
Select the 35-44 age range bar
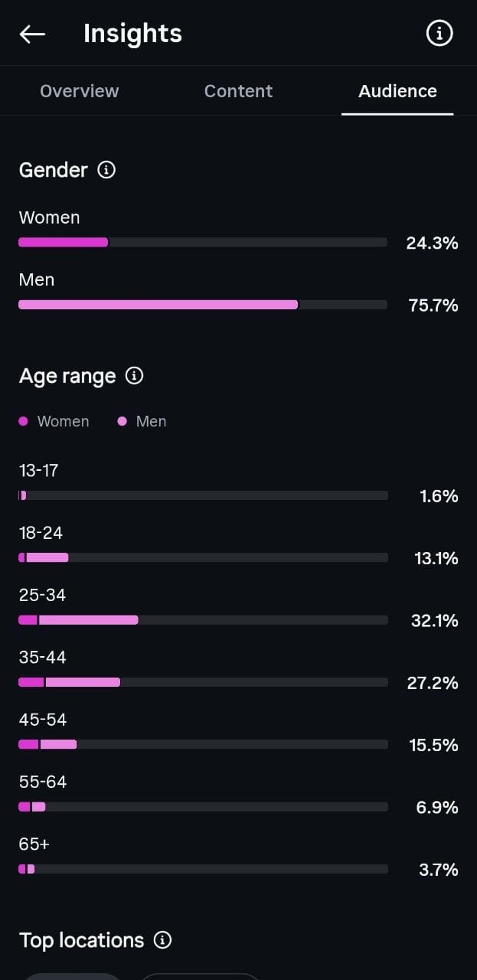pyautogui.click(x=203, y=682)
